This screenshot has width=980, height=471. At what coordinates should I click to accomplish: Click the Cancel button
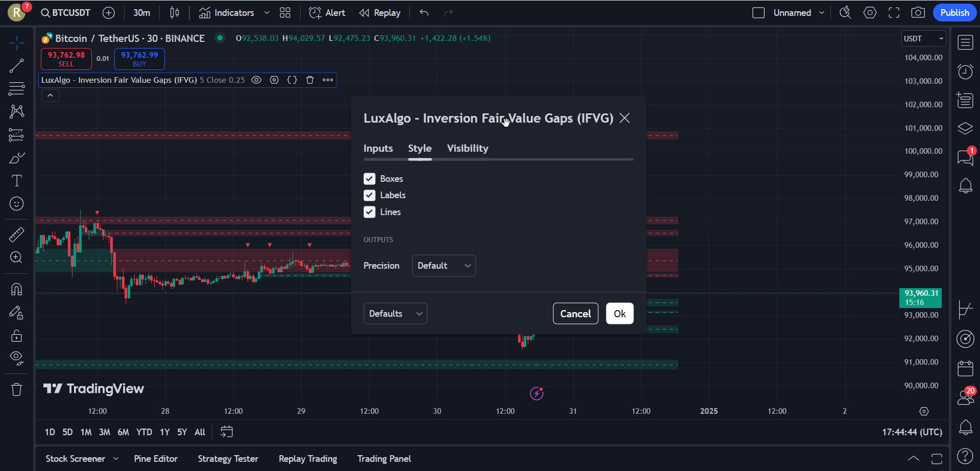[575, 314]
